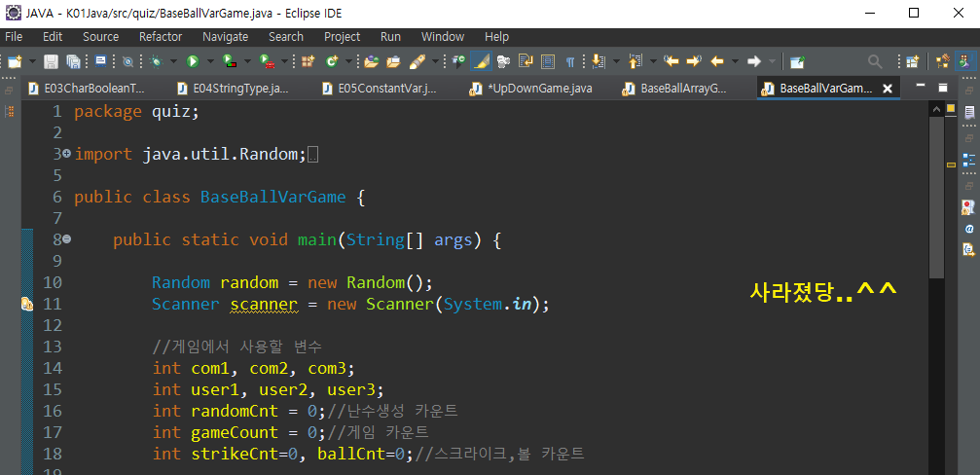The image size is (980, 475).
Task: Open the Source menu
Action: [100, 37]
